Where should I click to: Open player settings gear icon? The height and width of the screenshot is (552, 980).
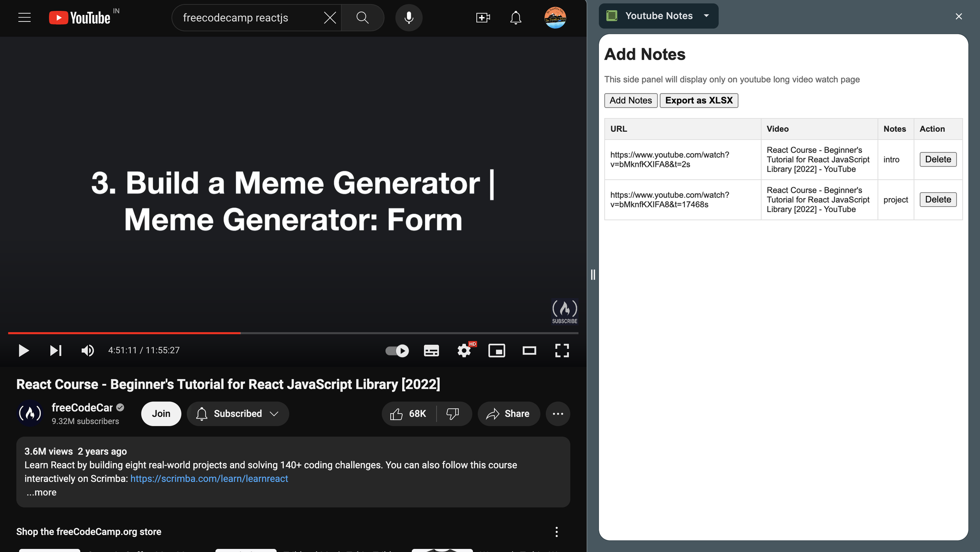(464, 350)
